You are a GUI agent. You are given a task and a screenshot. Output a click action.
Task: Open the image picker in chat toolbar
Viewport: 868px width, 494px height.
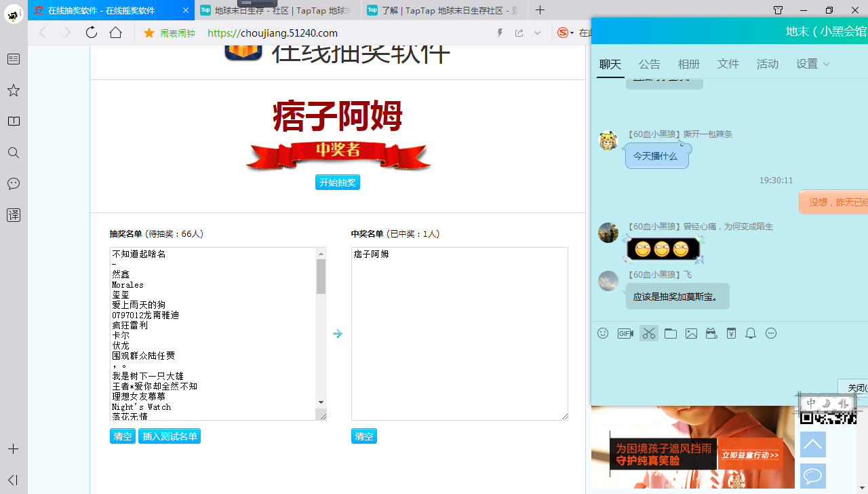pyautogui.click(x=691, y=333)
